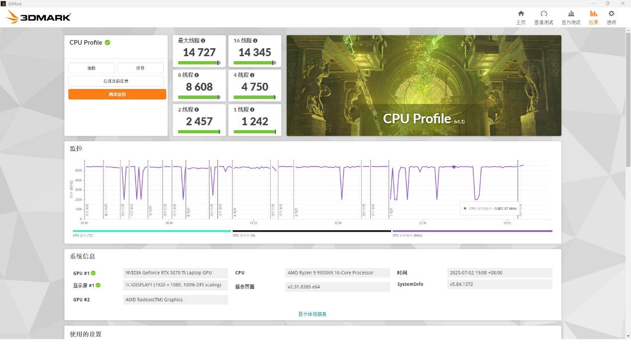Click the 3DMark logo in header
Viewport: 631px width, 364px height.
pyautogui.click(x=38, y=17)
